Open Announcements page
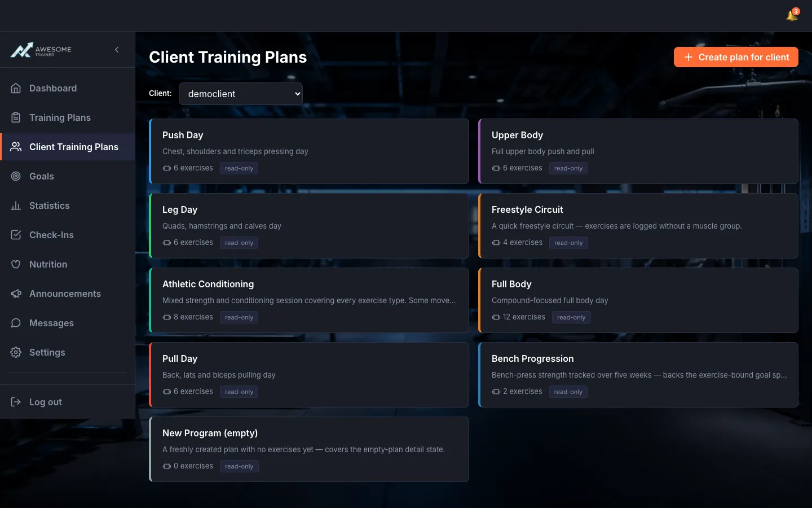Viewport: 812px width, 508px height. [x=68, y=294]
